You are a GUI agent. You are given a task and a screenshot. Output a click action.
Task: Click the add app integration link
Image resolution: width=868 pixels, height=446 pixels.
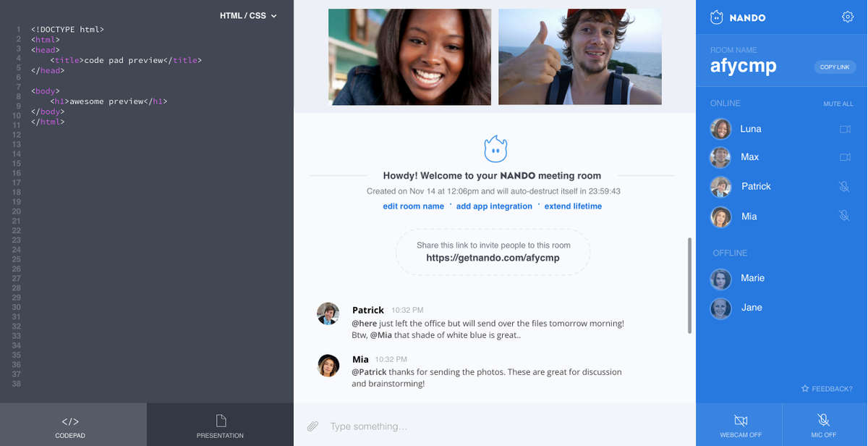(x=494, y=206)
